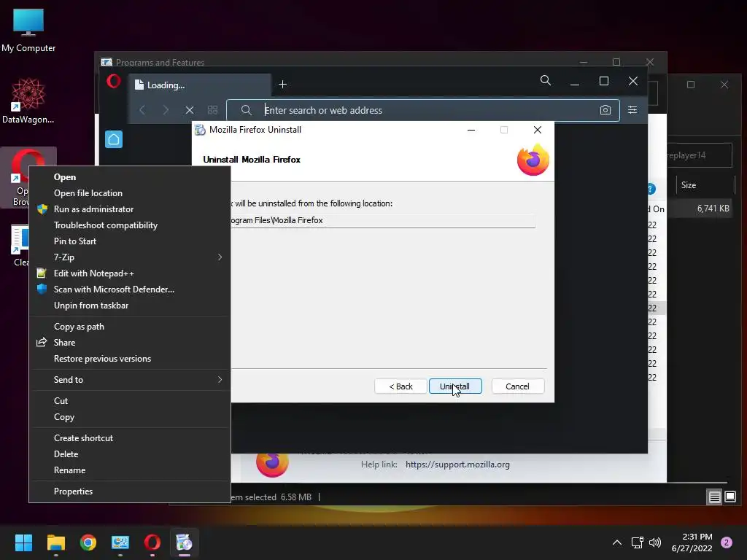
Task: Select Restore previous versions
Action: pyautogui.click(x=130, y=359)
